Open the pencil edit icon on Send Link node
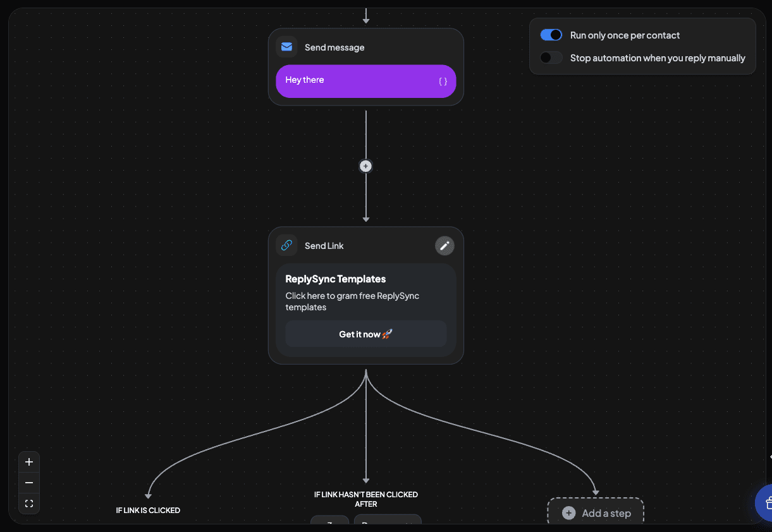The image size is (772, 532). tap(444, 245)
